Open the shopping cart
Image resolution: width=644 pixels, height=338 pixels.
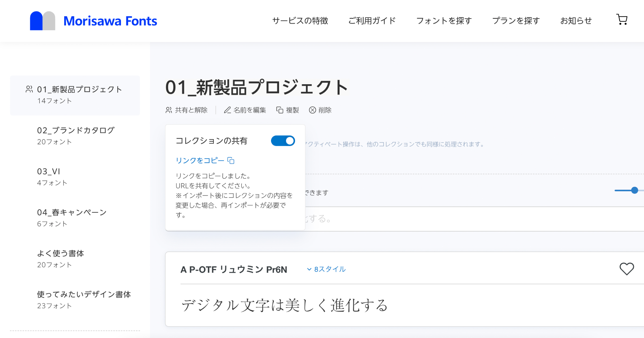[622, 20]
